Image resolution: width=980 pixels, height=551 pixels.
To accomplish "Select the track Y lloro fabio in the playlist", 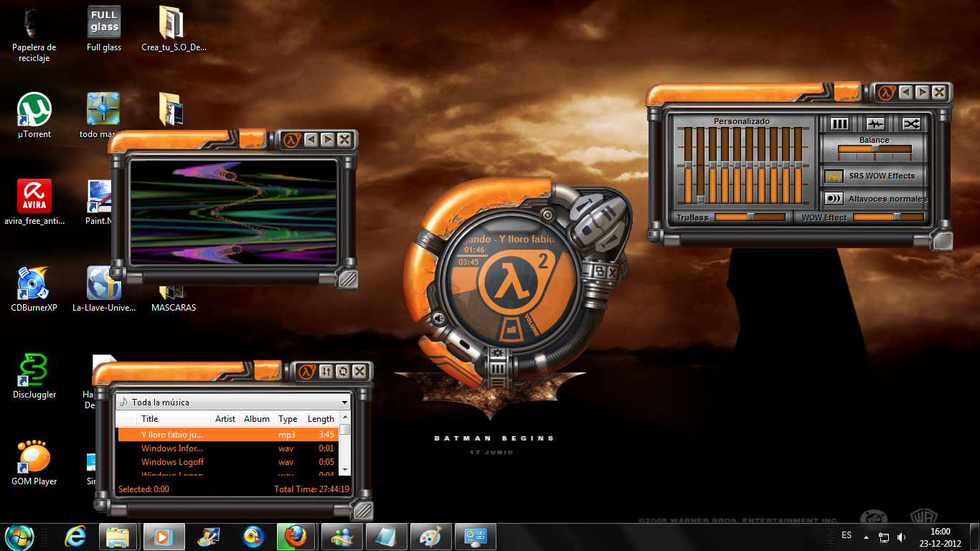I will pos(172,434).
